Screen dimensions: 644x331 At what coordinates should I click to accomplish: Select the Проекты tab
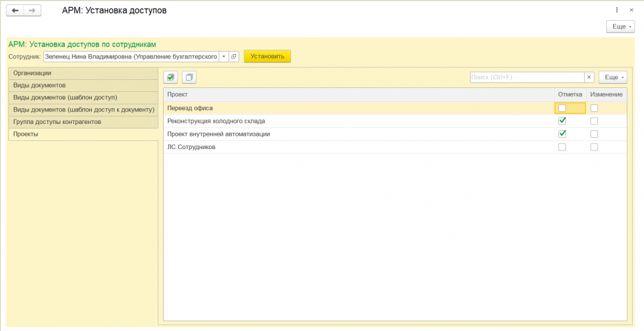83,134
